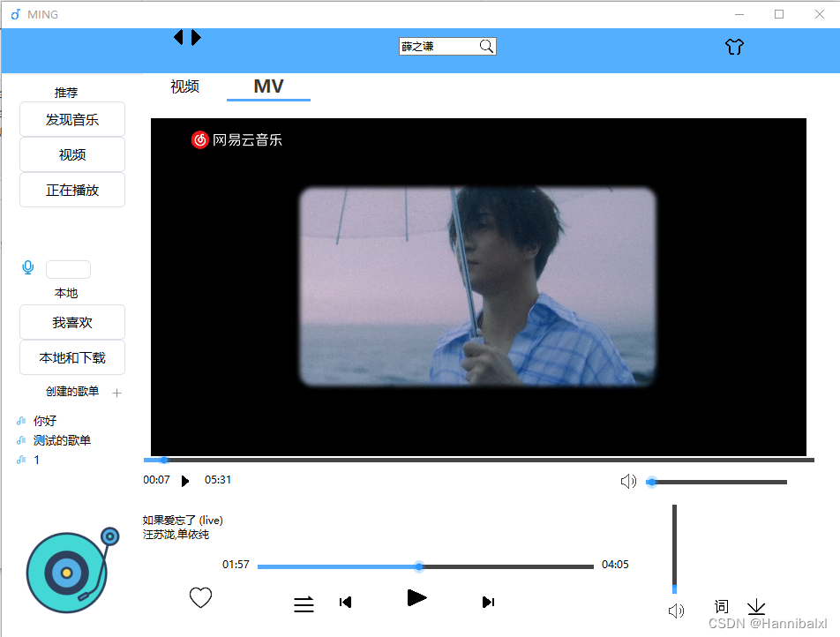
Task: Click song title 如果爱忘了 (live)
Action: coord(183,520)
